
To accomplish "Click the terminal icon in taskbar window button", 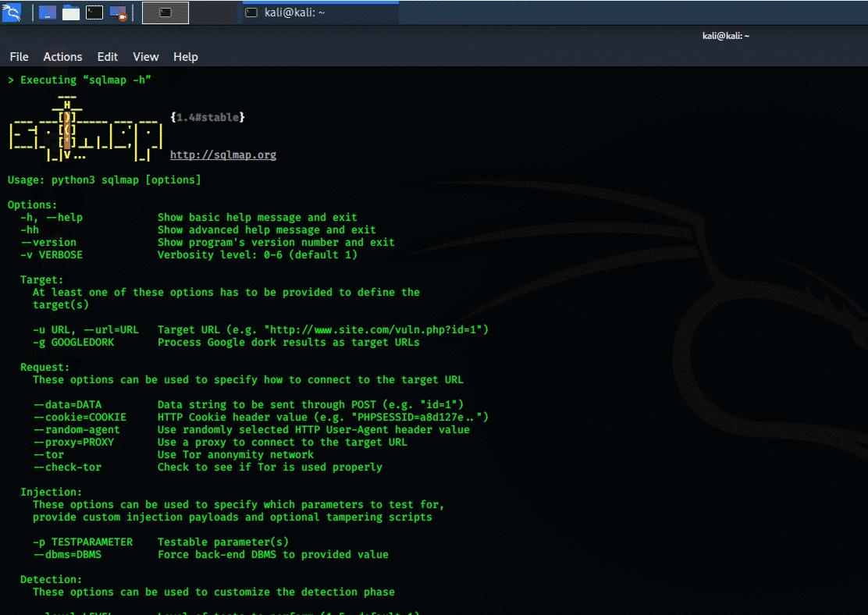I will [x=251, y=12].
